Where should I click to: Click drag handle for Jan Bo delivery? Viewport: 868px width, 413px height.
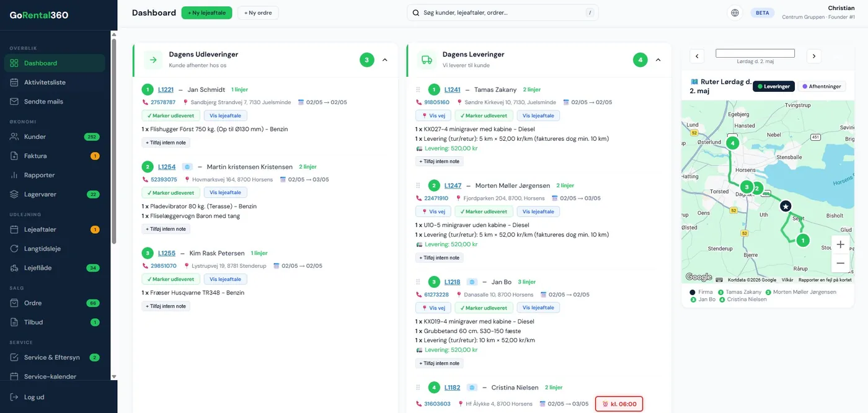418,282
